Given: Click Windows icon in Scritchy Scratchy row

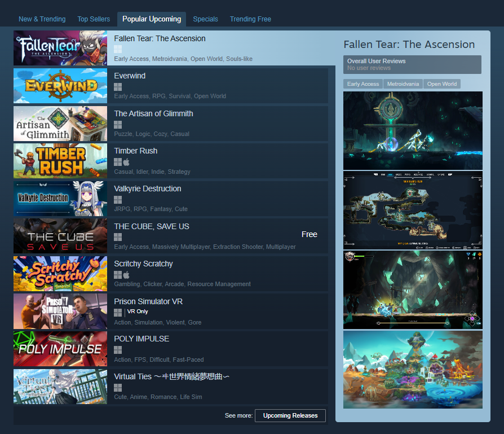Looking at the screenshot, I should pyautogui.click(x=118, y=275).
